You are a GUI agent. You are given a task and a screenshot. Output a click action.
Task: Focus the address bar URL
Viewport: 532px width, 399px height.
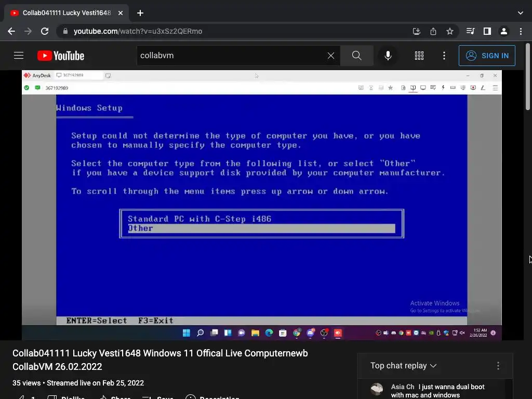(138, 31)
